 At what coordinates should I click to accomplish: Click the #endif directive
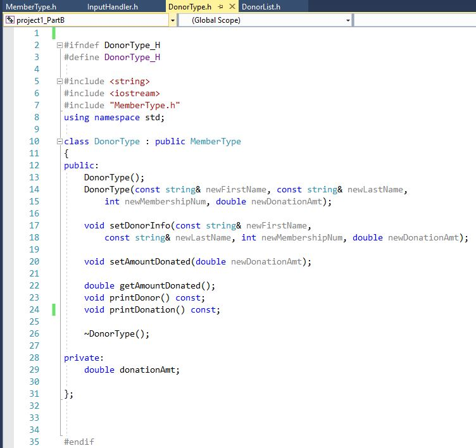(79, 442)
